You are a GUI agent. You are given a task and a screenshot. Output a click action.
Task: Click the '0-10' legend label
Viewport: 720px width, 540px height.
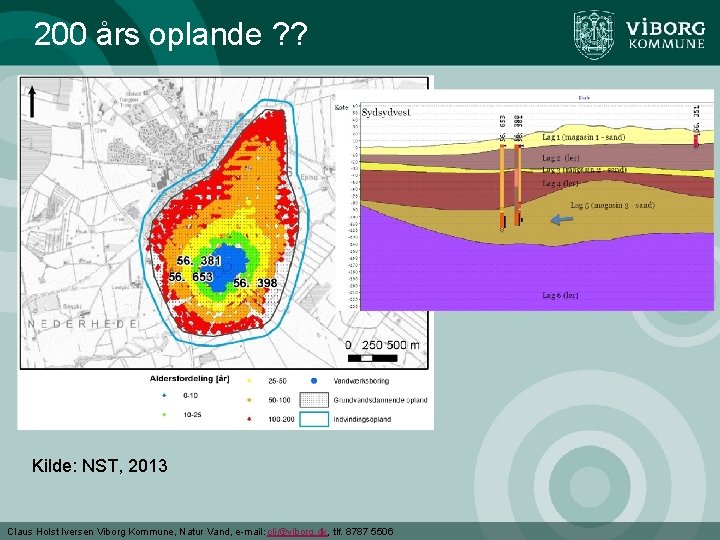[191, 395]
